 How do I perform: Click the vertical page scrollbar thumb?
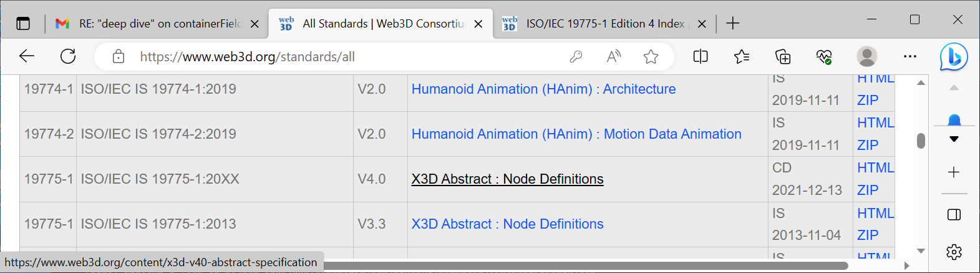[921, 141]
